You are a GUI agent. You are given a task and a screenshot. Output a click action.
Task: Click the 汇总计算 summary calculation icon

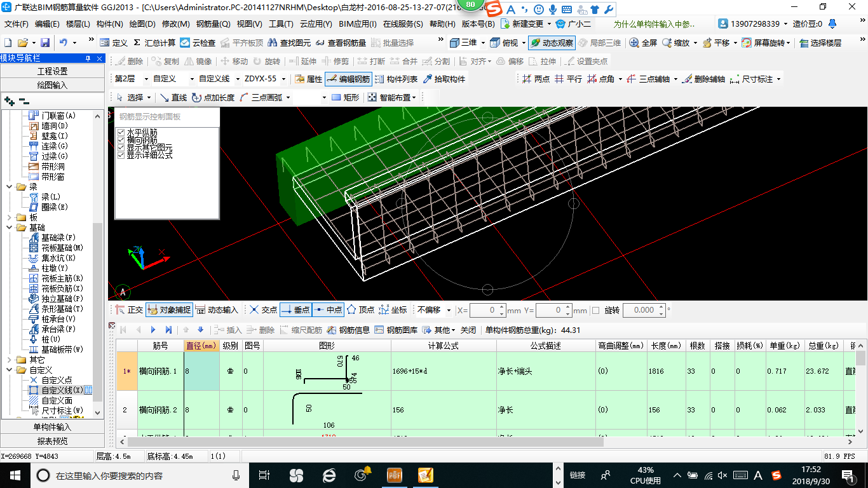click(x=137, y=43)
